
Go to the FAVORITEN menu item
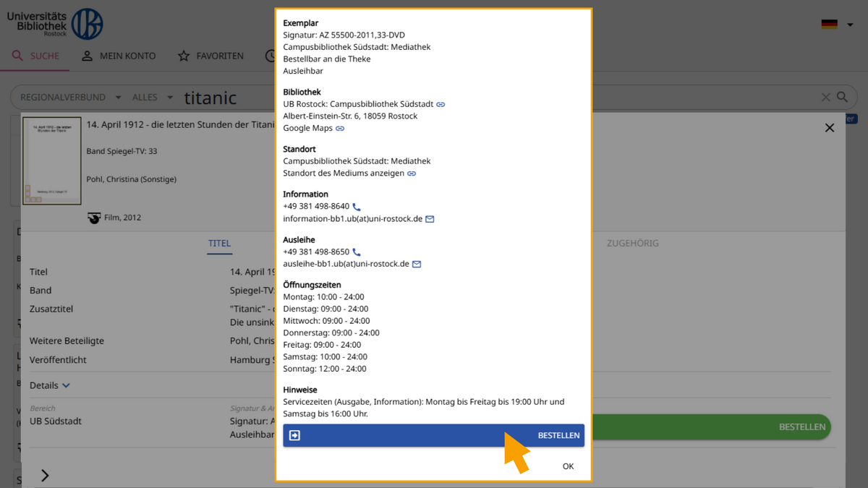pyautogui.click(x=211, y=56)
